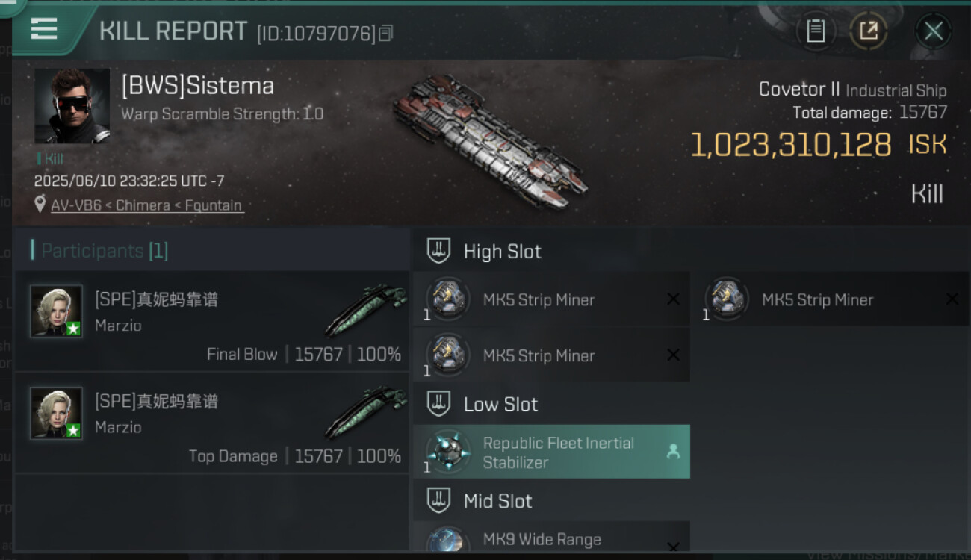Image resolution: width=971 pixels, height=560 pixels.
Task: Click the Top Damage attacker ship icon
Action: (x=366, y=411)
